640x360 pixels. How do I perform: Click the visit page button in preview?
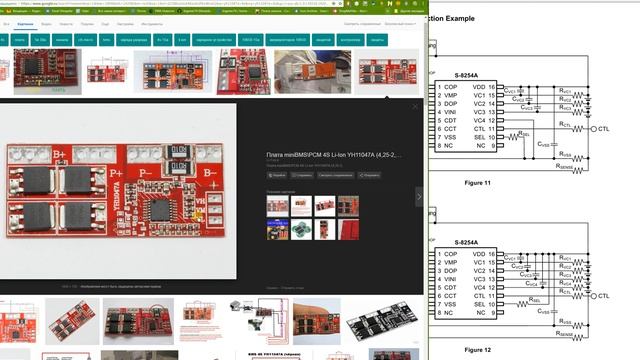click(x=277, y=175)
